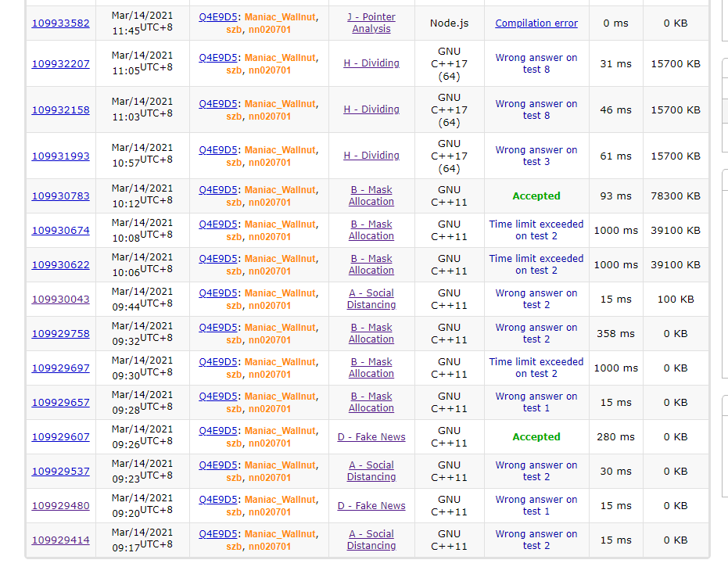
Task: Open submission 109931993
Action: [x=60, y=156]
